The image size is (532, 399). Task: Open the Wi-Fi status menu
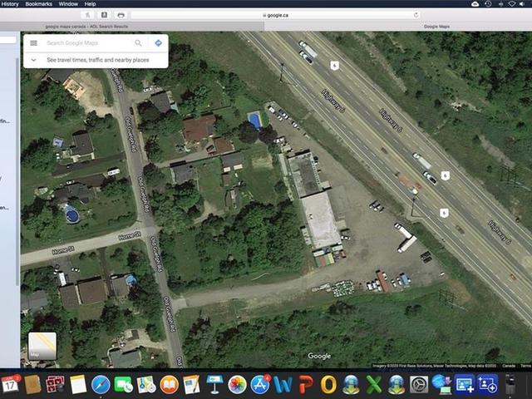click(512, 4)
